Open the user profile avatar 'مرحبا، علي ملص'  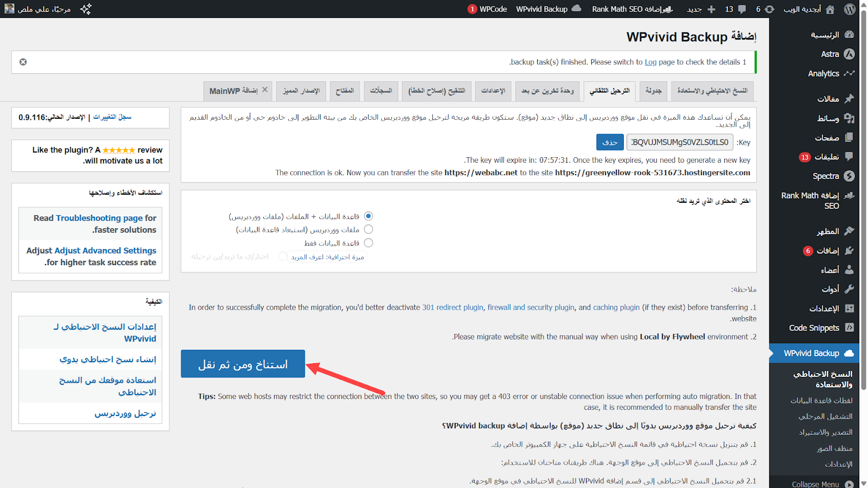(37, 9)
